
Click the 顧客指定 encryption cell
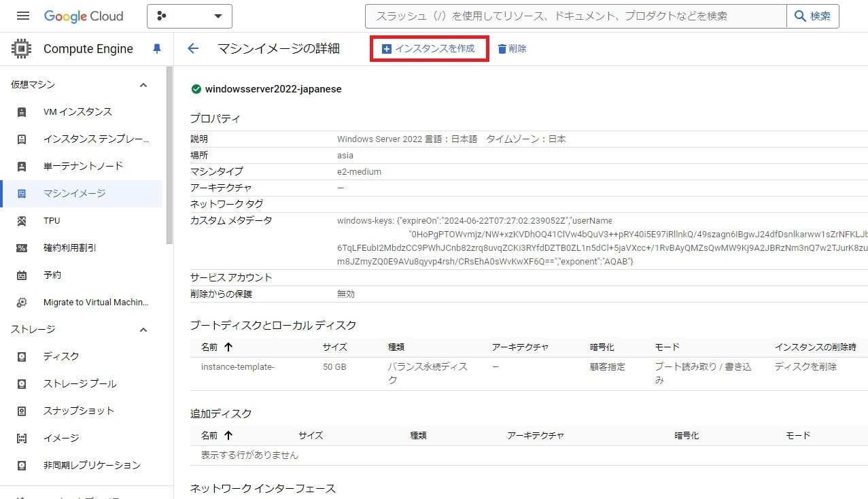click(608, 366)
